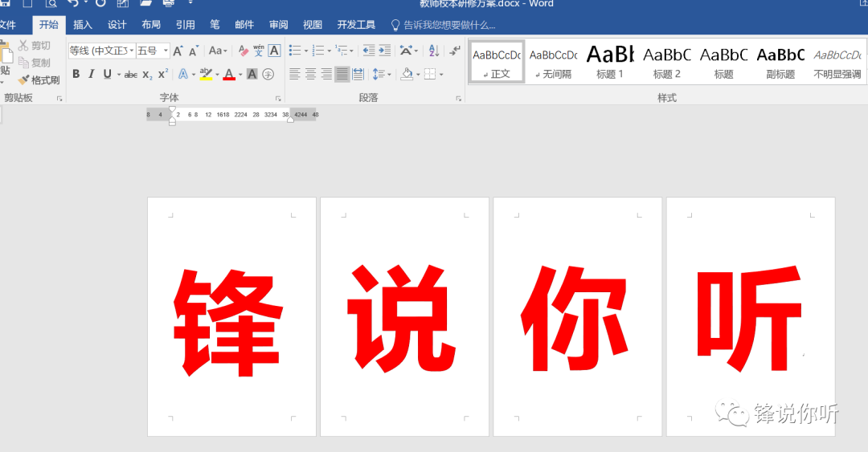Open the Font dialog launcher
Viewport: 868px width, 452px height.
(278, 99)
